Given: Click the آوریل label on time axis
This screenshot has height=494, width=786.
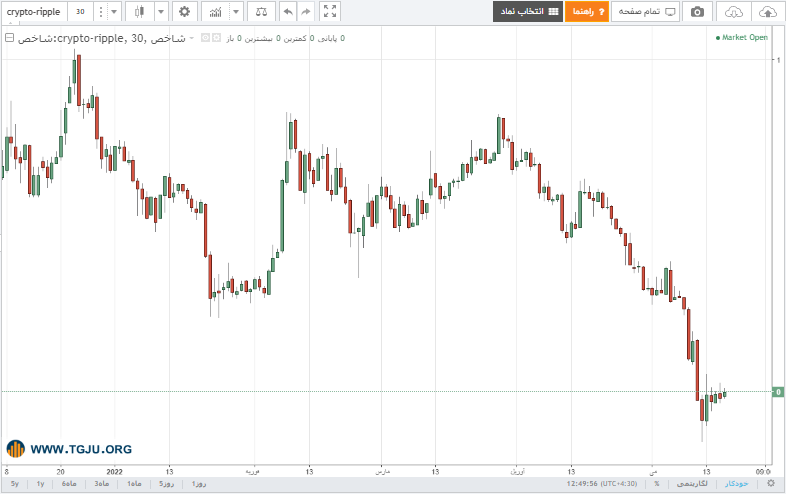Looking at the screenshot, I should click(x=517, y=471).
